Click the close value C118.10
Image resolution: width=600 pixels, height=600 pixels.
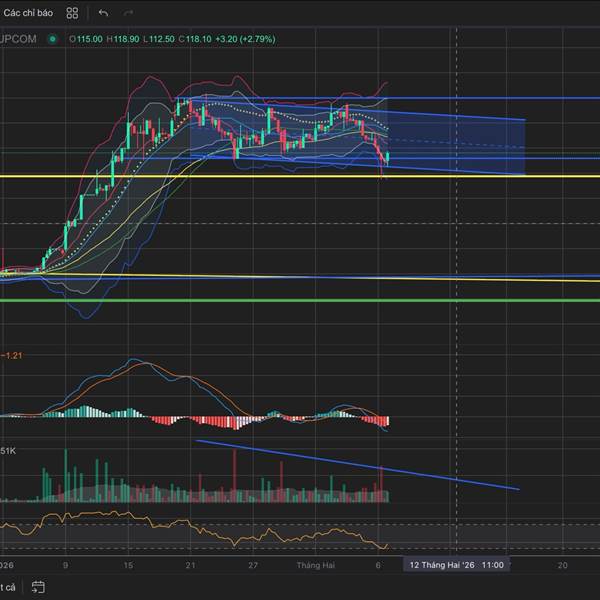pyautogui.click(x=195, y=39)
